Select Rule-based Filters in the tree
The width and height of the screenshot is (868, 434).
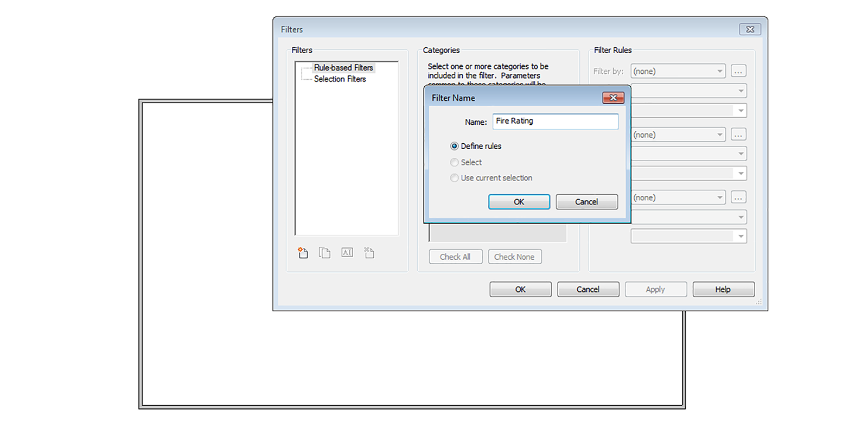pyautogui.click(x=343, y=68)
